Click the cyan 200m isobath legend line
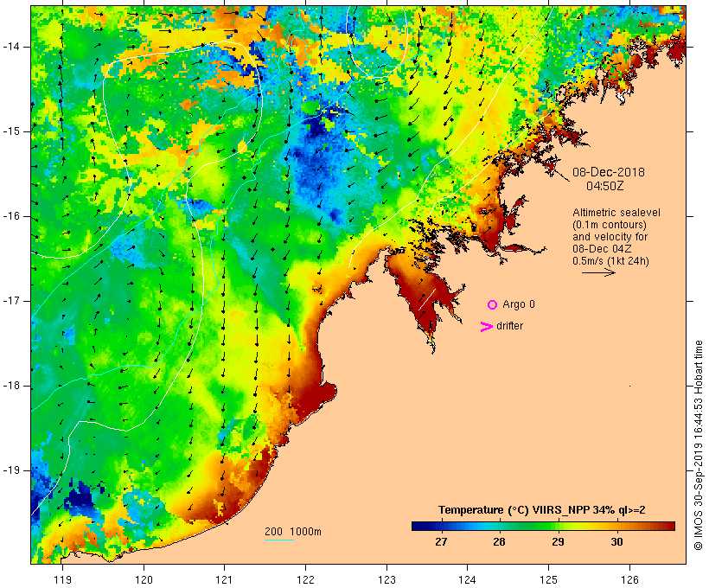The width and height of the screenshot is (709, 588). tap(279, 540)
